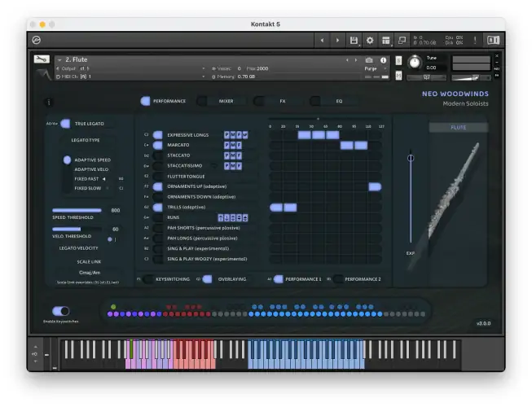532x407 pixels.
Task: Click the Kontakt logo icon
Action: point(37,40)
